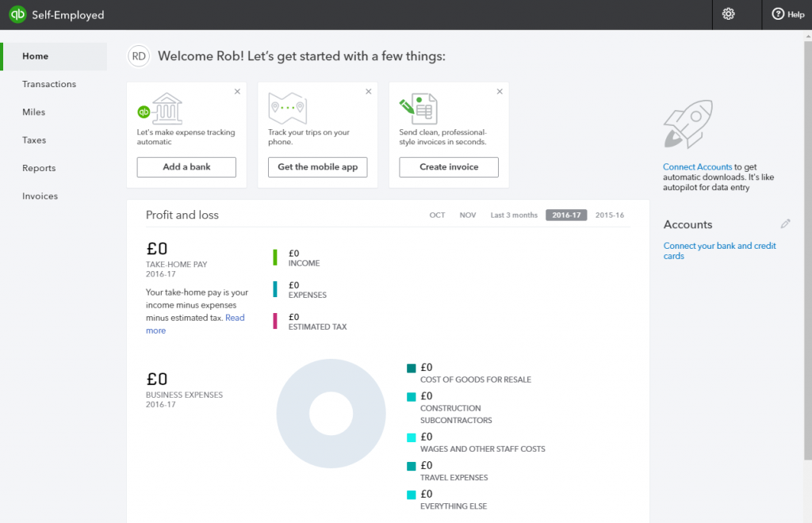
Task: Click the Everything Else legend swatch
Action: pyautogui.click(x=412, y=494)
